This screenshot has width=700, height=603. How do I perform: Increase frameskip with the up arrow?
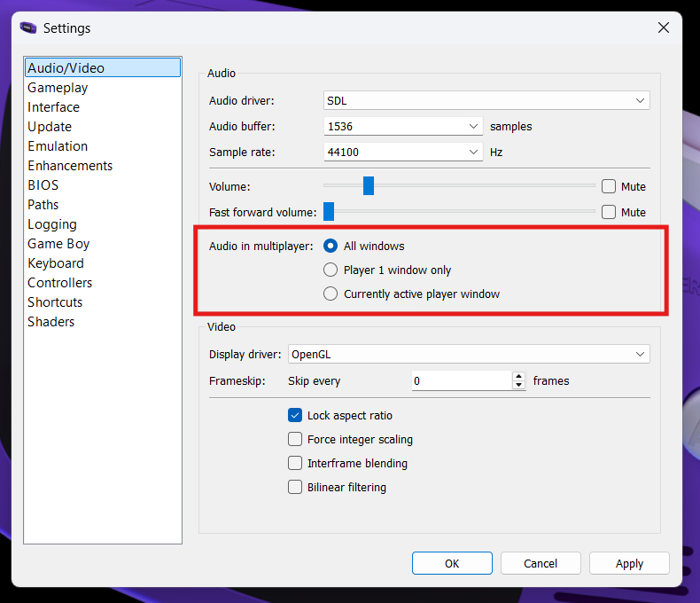[x=518, y=377]
